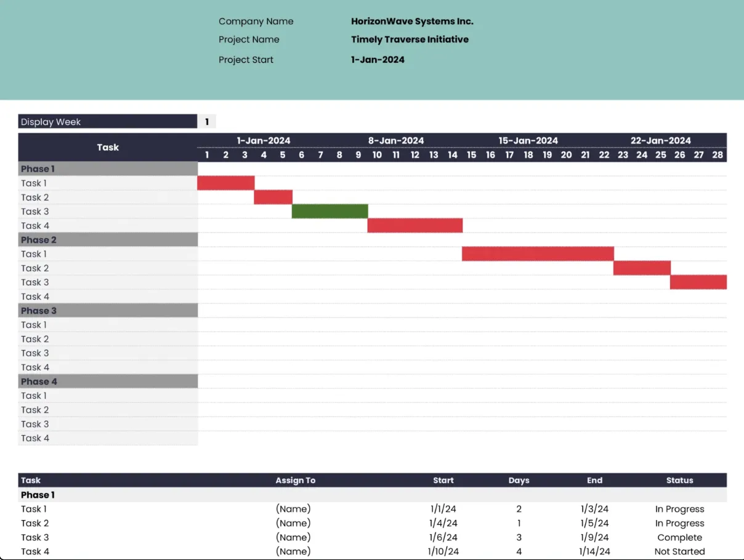Click the red bar for Phase 2 Task 2

point(642,268)
